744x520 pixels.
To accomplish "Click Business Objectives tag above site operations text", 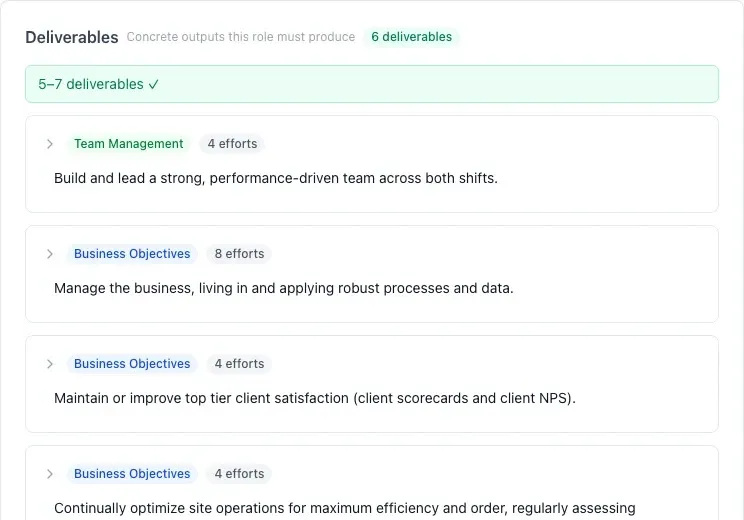I will tap(132, 474).
